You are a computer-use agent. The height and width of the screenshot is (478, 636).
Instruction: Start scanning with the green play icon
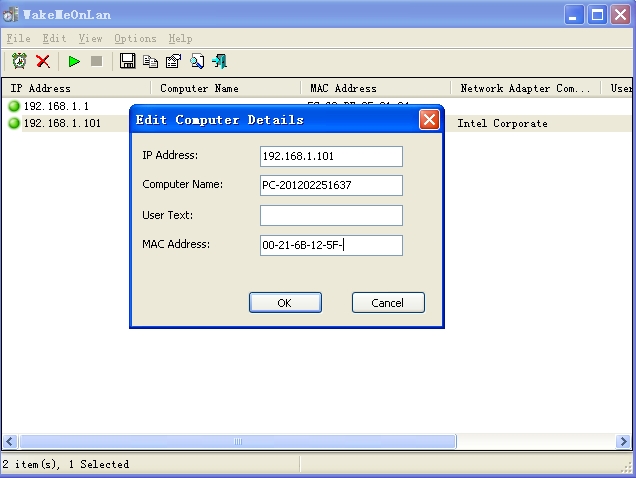pyautogui.click(x=74, y=62)
